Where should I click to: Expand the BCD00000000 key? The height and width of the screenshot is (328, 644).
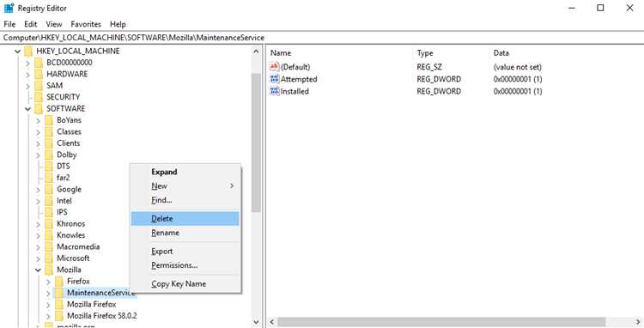click(x=28, y=63)
